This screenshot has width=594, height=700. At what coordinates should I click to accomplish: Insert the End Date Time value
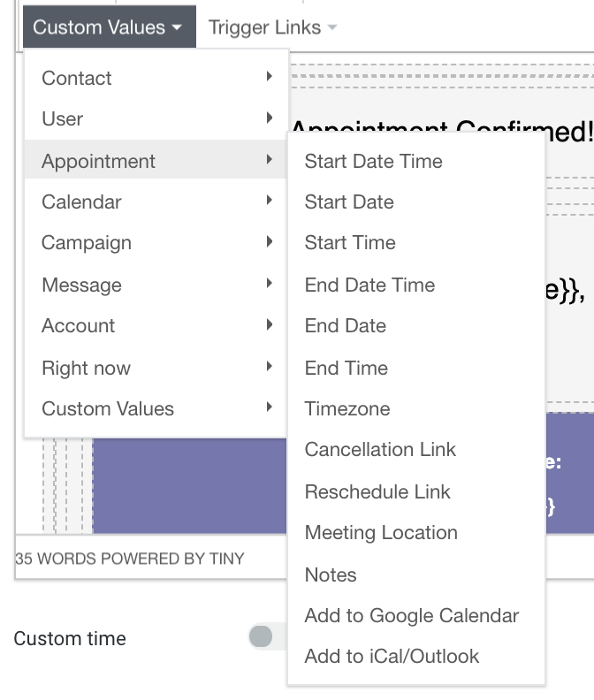369,285
